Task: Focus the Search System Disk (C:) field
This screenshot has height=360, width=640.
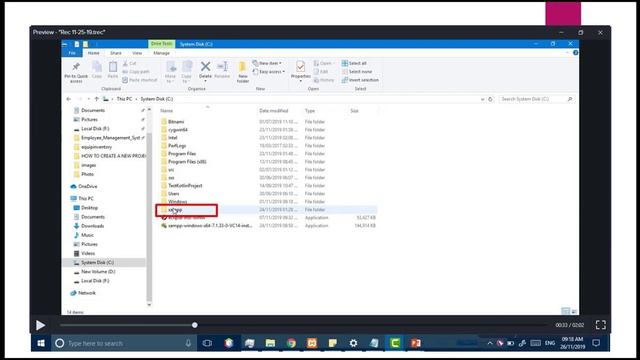Action: pyautogui.click(x=536, y=99)
